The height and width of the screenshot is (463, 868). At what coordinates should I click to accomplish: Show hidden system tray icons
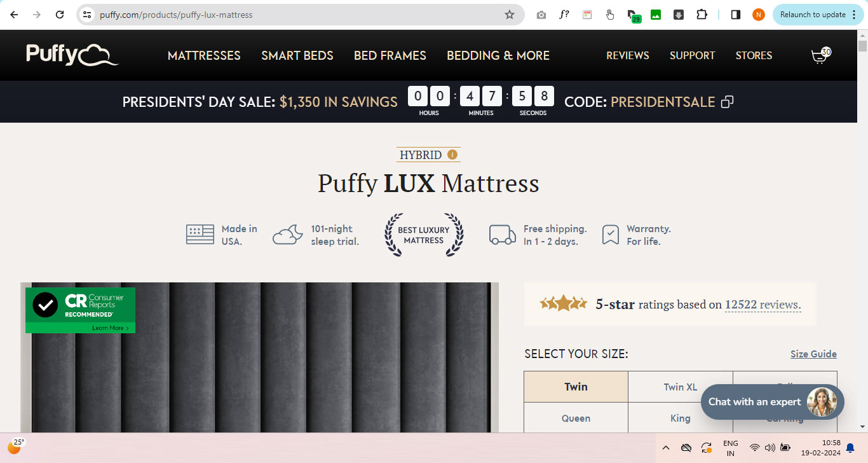[x=665, y=448]
